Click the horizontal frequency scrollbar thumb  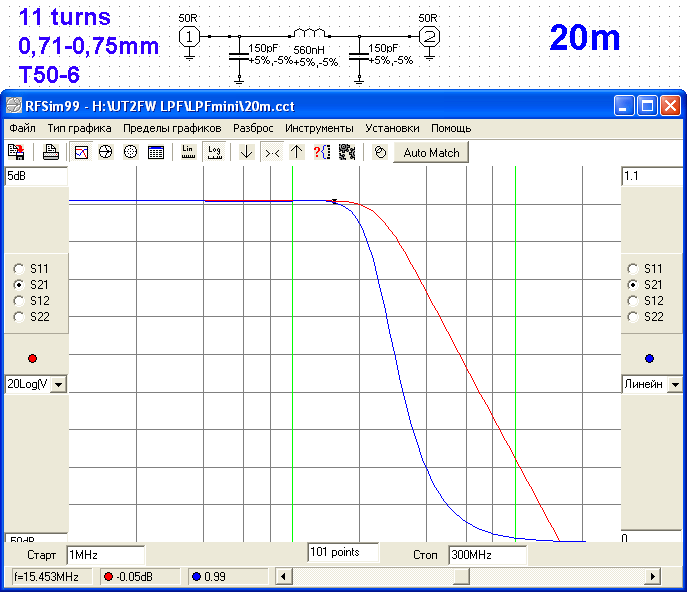(461, 576)
